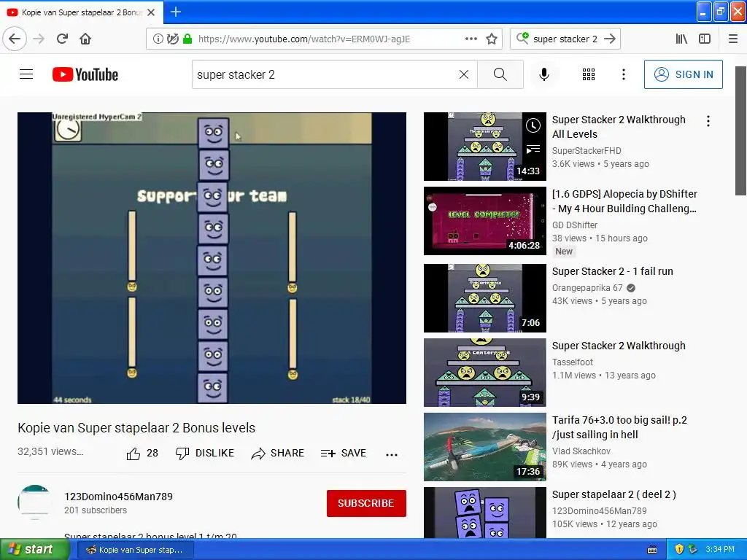Click the security shield tray icon
This screenshot has height=560, width=747.
pos(679,550)
